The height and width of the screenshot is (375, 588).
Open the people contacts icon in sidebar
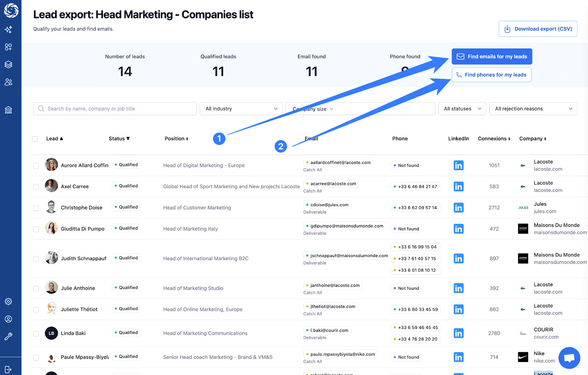click(8, 82)
